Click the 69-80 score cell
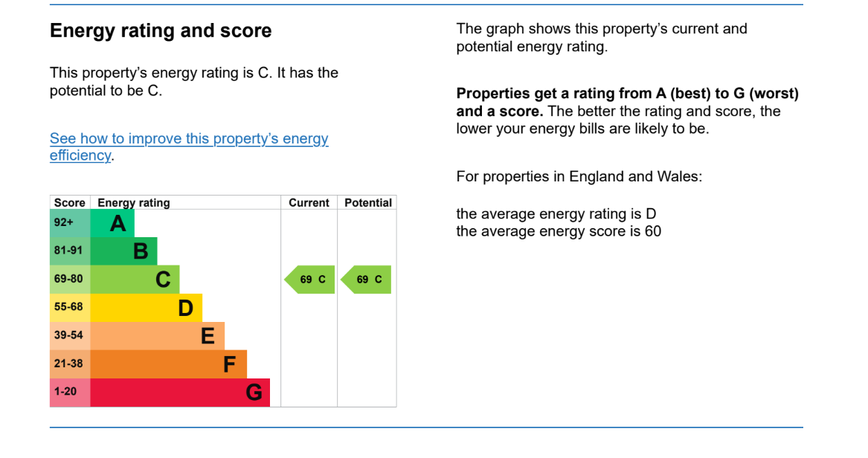868x458 pixels. (x=71, y=280)
